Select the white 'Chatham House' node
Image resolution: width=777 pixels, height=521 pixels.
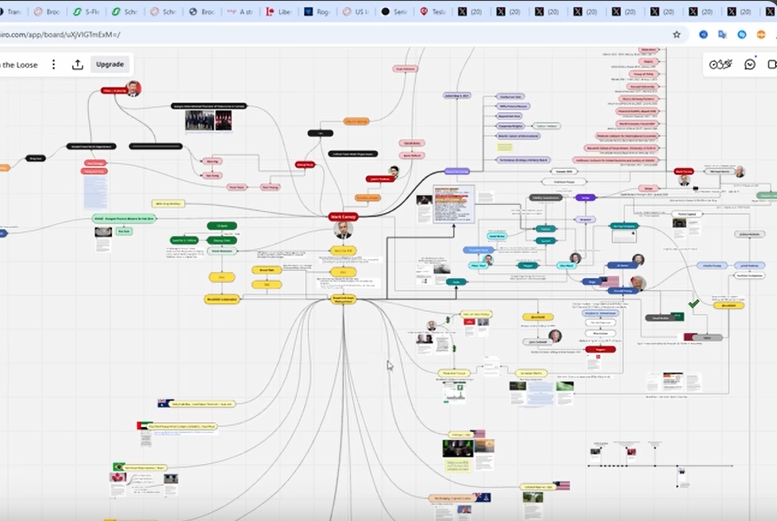pyautogui.click(x=563, y=182)
